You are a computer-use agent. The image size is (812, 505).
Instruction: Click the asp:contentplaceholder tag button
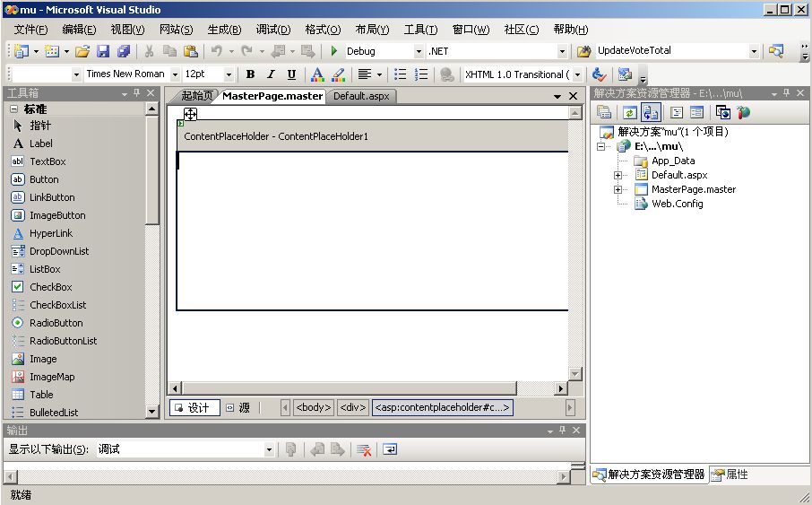coord(442,407)
